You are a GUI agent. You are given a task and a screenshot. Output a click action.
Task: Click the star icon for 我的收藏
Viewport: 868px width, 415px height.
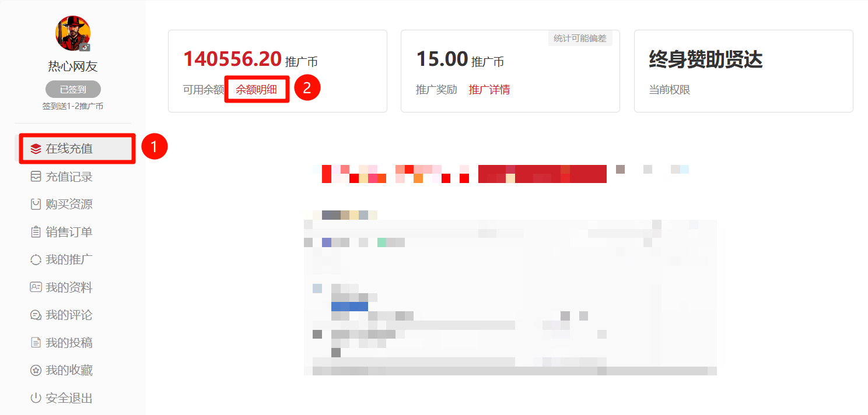click(x=36, y=370)
